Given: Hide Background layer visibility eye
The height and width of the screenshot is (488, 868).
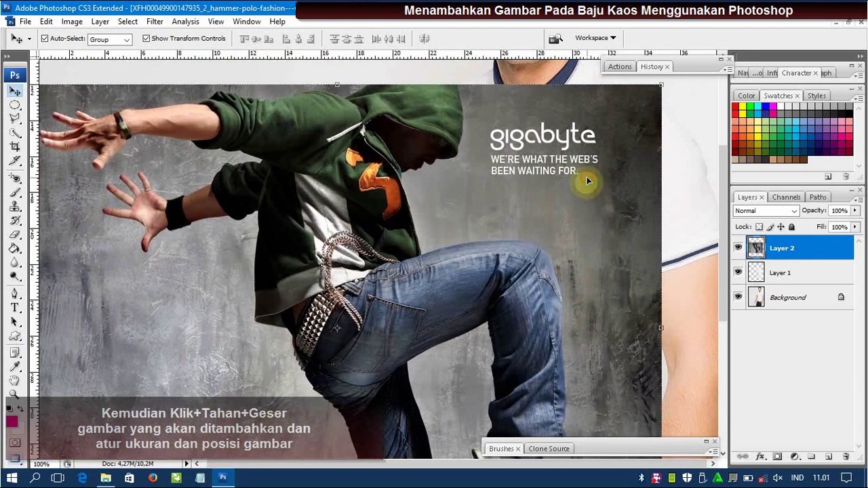Looking at the screenshot, I should tap(738, 297).
